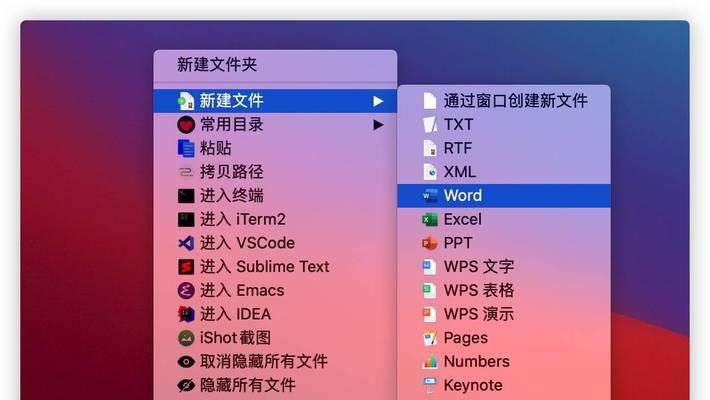Create a new Pages document
710x400 pixels.
click(x=504, y=338)
